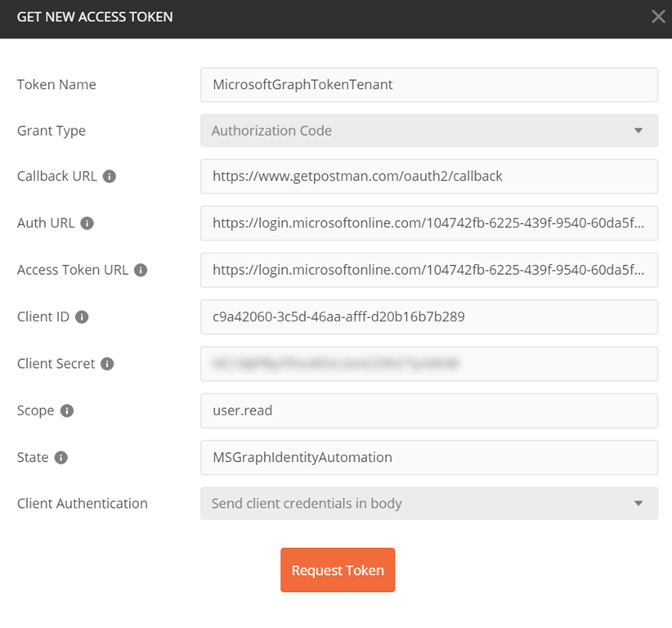
Task: Close the Get New Access Token dialog
Action: coord(658,16)
